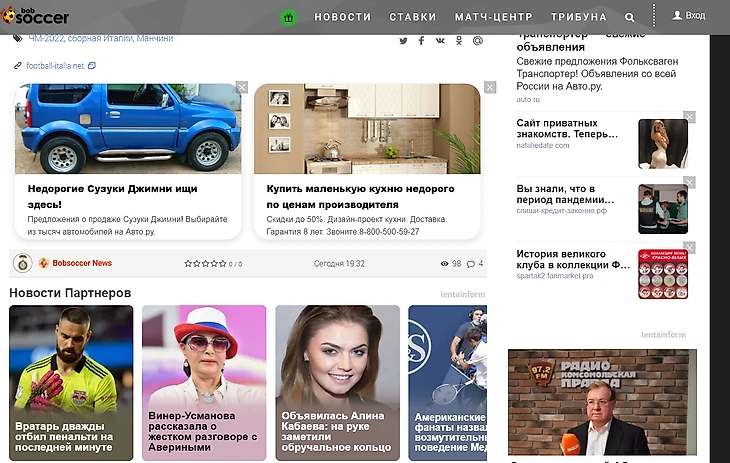Click the green gift icon in header
The image size is (730, 463).
288,17
